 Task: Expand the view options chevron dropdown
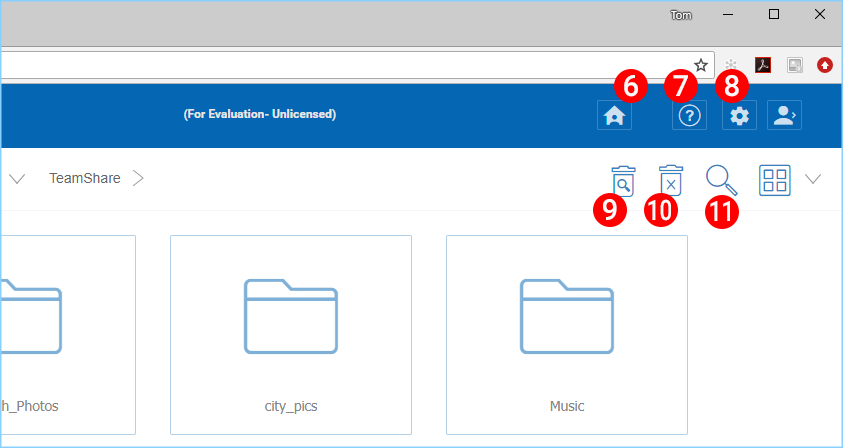[x=813, y=179]
